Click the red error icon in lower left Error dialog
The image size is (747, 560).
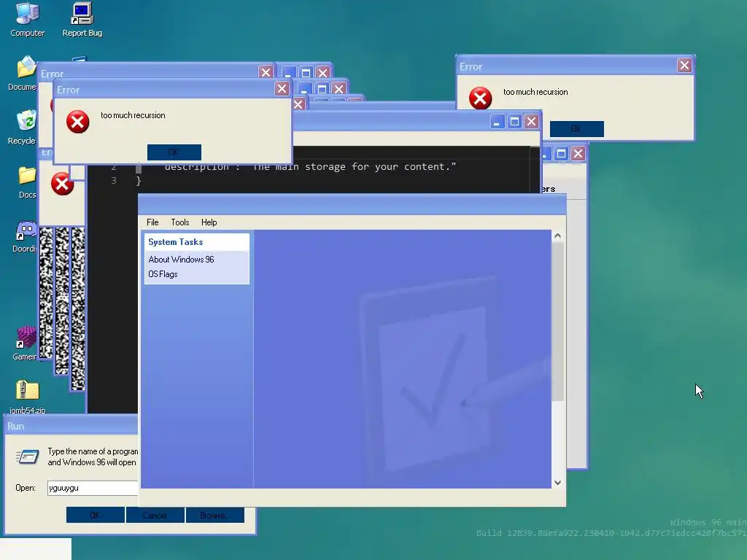[x=63, y=184]
